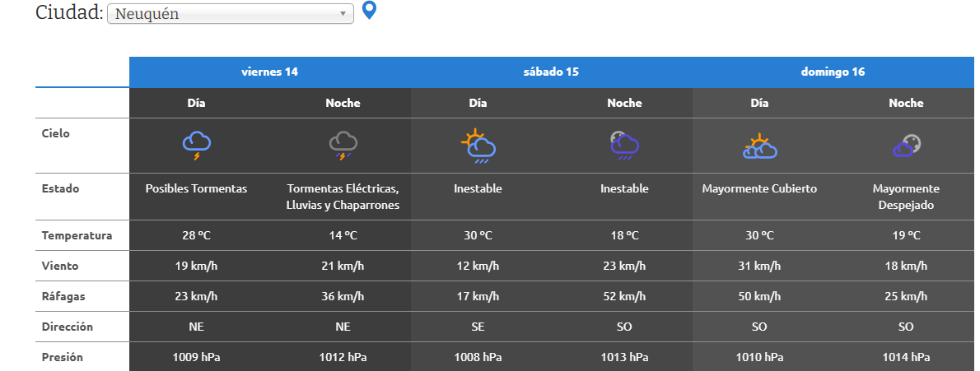Expand city list using the dropdown arrow
Screen dimensions: 980x371
click(x=343, y=14)
